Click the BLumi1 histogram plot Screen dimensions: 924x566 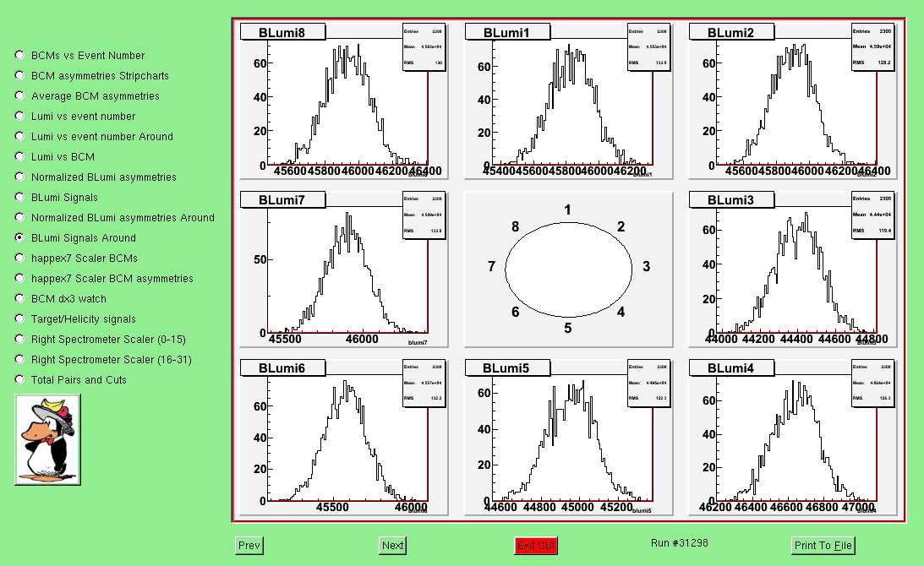coord(569,101)
